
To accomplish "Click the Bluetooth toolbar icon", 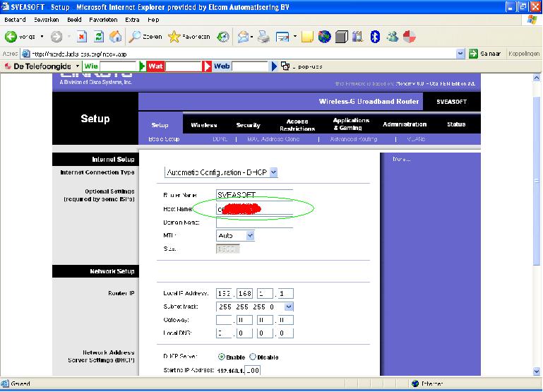I will click(x=376, y=36).
